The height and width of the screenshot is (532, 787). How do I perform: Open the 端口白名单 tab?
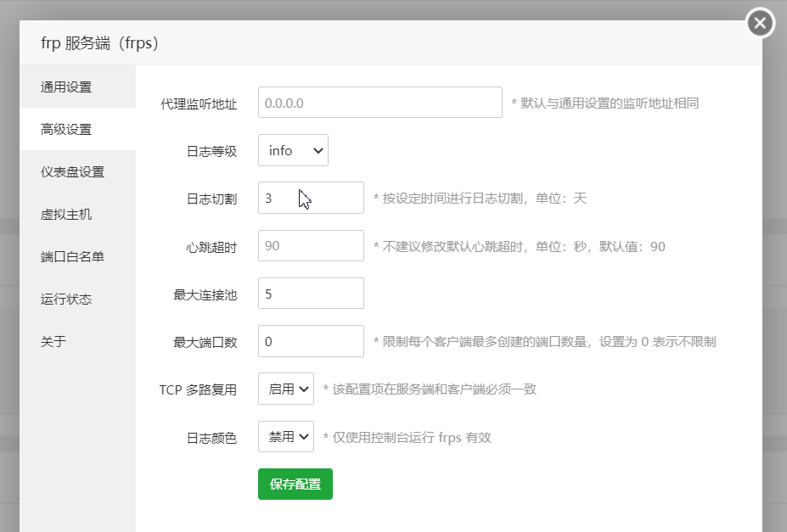[78, 257]
